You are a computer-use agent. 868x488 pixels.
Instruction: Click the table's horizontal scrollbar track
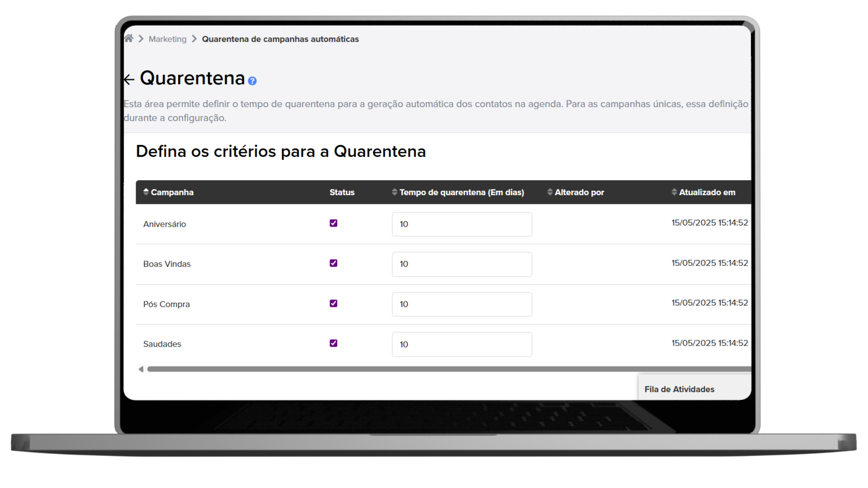(449, 369)
